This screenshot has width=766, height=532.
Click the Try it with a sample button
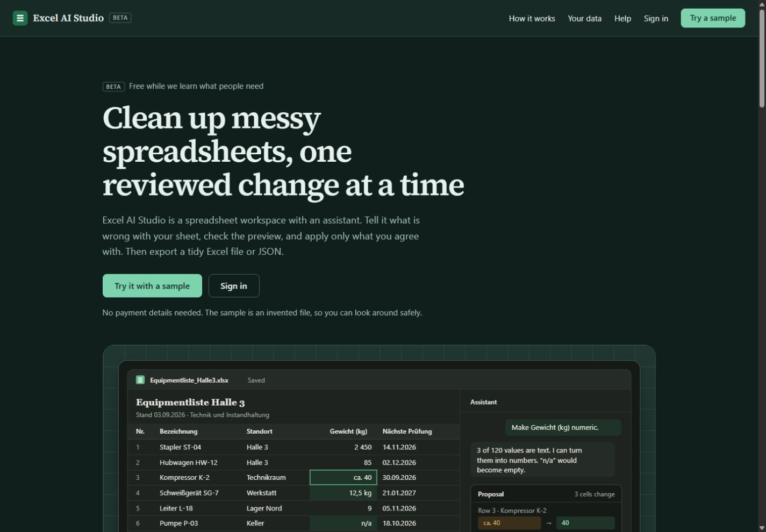tap(152, 286)
